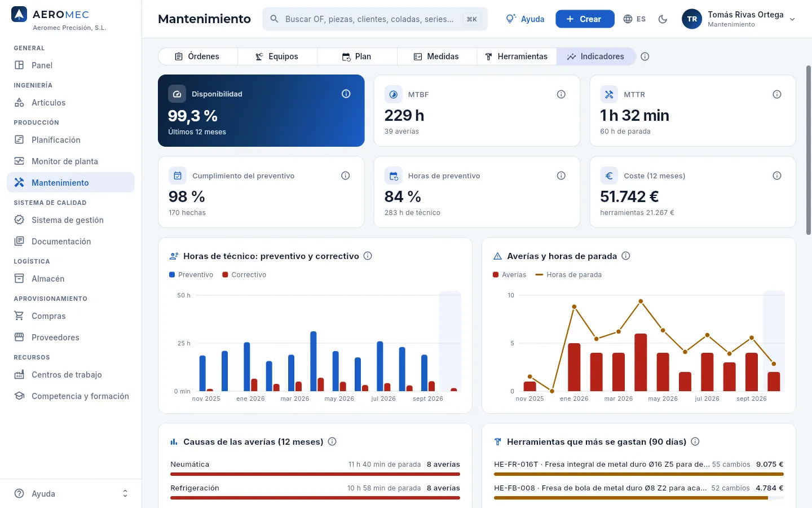Toggle the Horas de parada legend series
Viewport: 812px width, 508px height.
(x=568, y=275)
